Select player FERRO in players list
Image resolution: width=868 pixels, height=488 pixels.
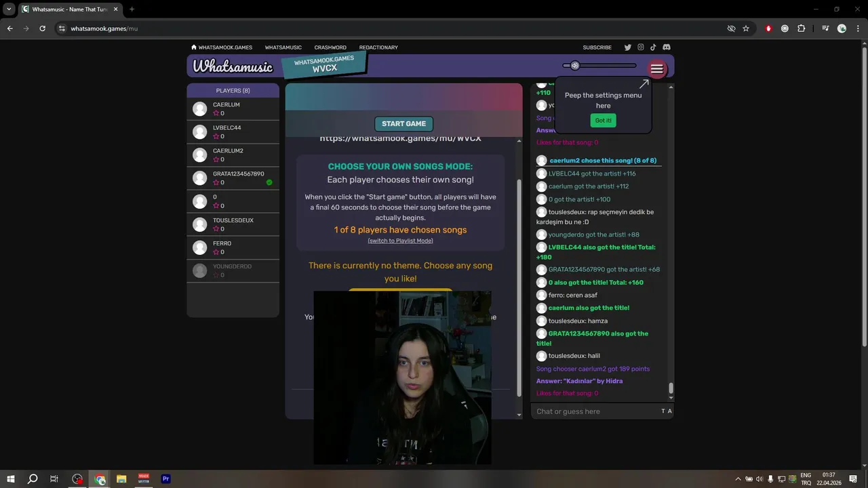pos(233,247)
